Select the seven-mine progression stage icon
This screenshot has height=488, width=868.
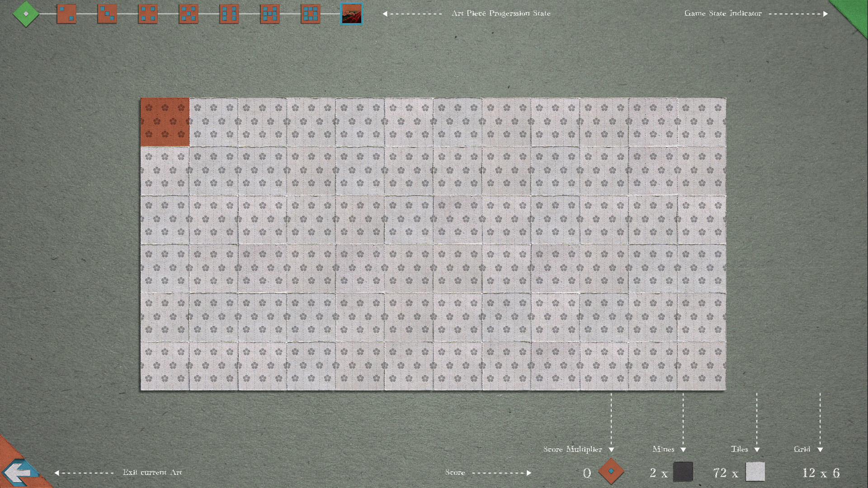tap(269, 14)
